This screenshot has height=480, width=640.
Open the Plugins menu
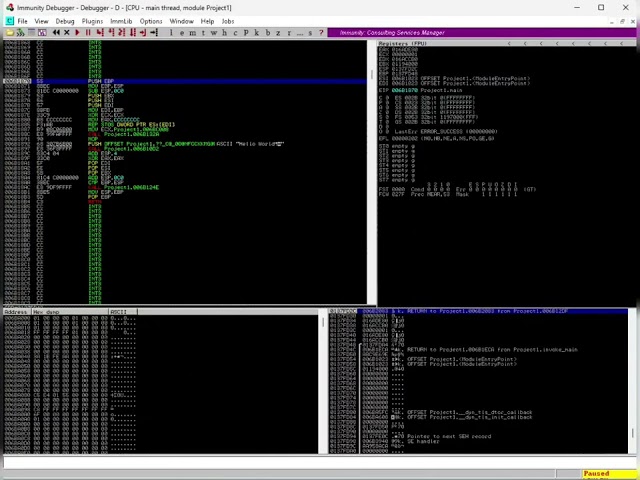92,21
